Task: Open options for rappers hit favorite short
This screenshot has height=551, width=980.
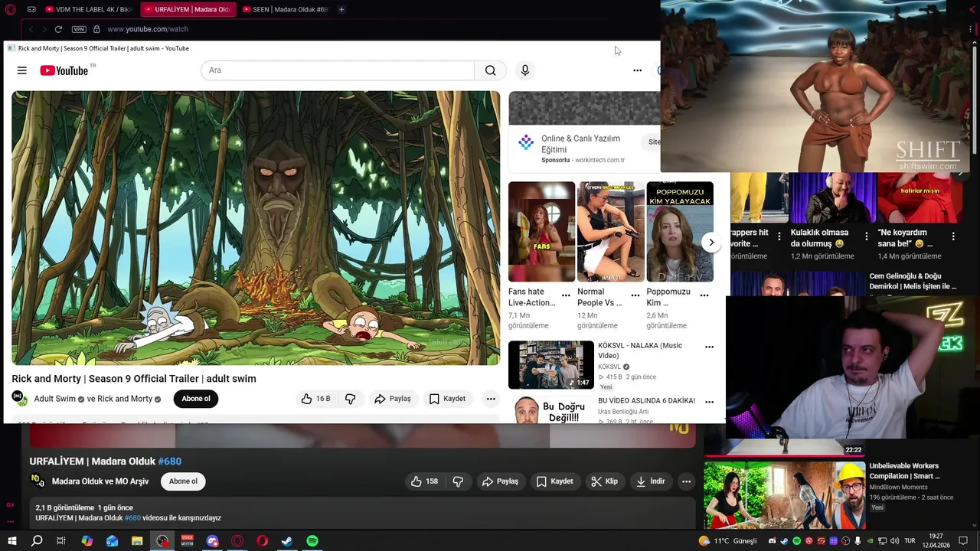Action: tap(779, 236)
